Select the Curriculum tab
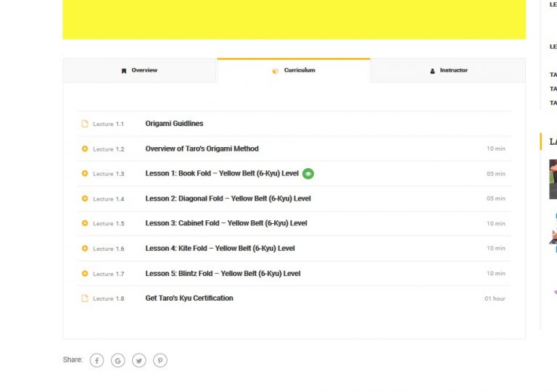557x392 pixels. coord(294,71)
